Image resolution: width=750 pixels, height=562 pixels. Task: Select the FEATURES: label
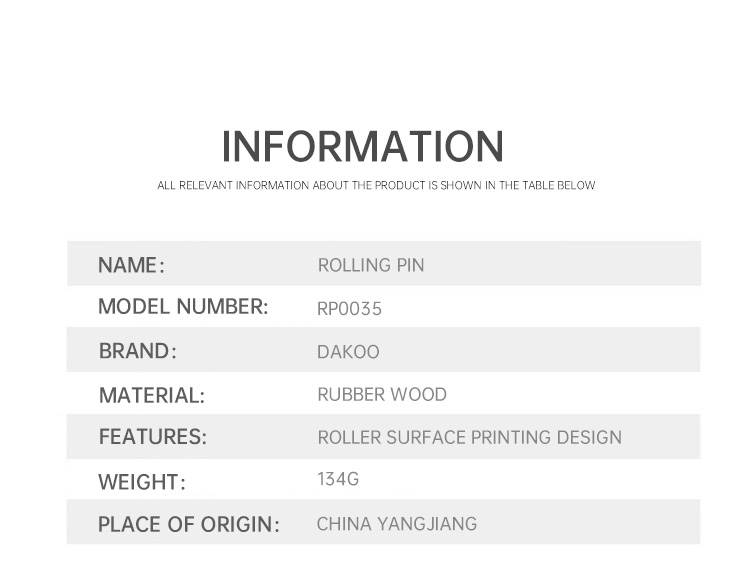[x=152, y=437]
